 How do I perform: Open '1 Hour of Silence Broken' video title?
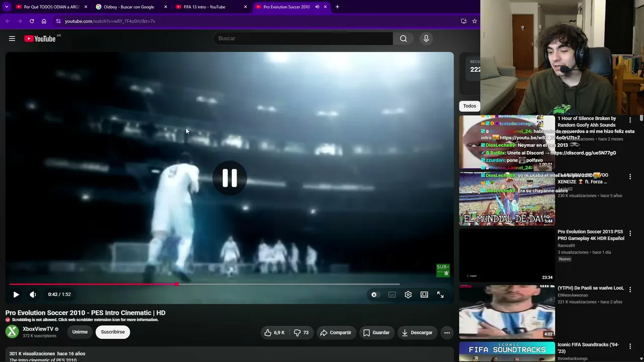(x=587, y=122)
